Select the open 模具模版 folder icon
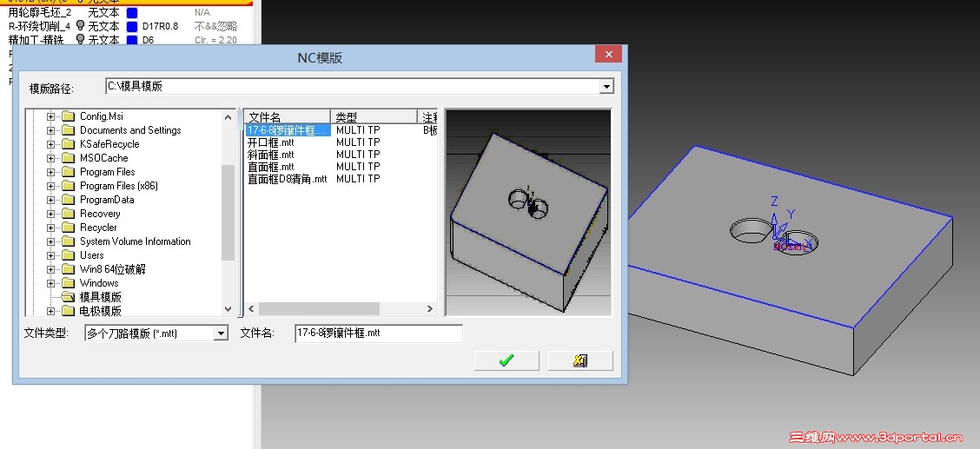 (x=68, y=297)
